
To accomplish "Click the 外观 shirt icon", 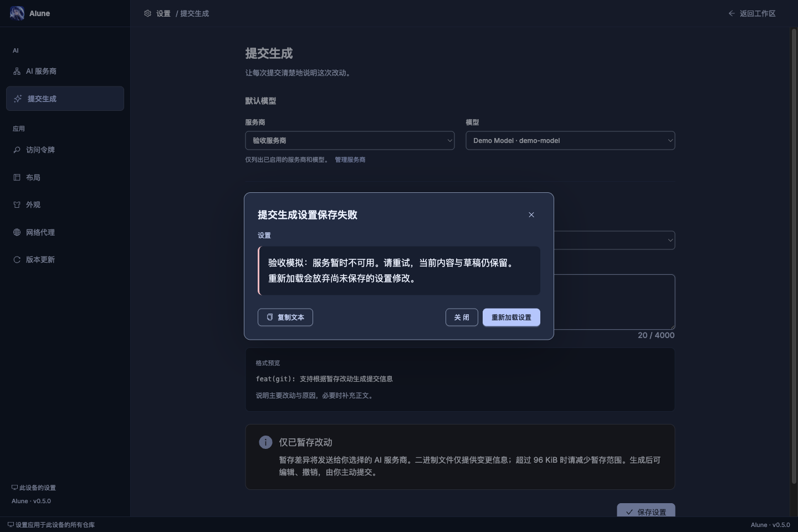I will [17, 204].
